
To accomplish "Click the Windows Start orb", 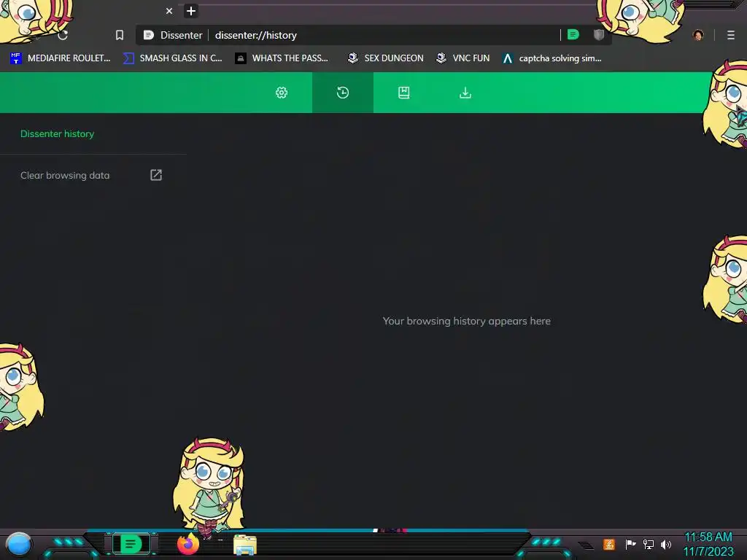I will coord(18,544).
